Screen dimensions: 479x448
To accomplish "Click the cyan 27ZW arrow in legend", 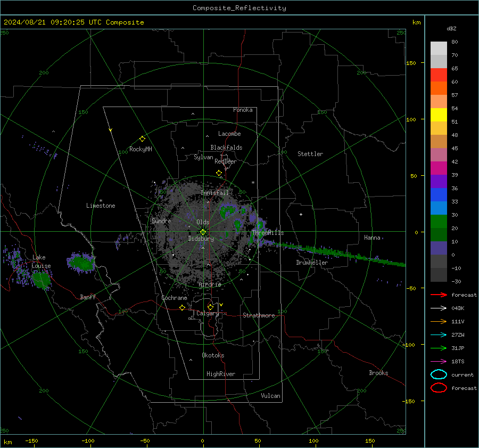I will coord(439,335).
